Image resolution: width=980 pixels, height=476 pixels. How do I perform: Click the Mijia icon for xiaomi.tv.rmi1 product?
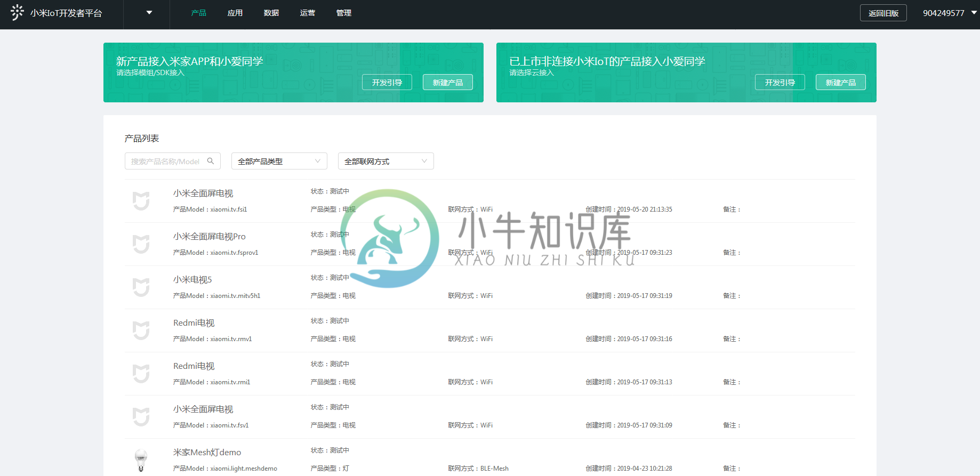[x=141, y=374]
